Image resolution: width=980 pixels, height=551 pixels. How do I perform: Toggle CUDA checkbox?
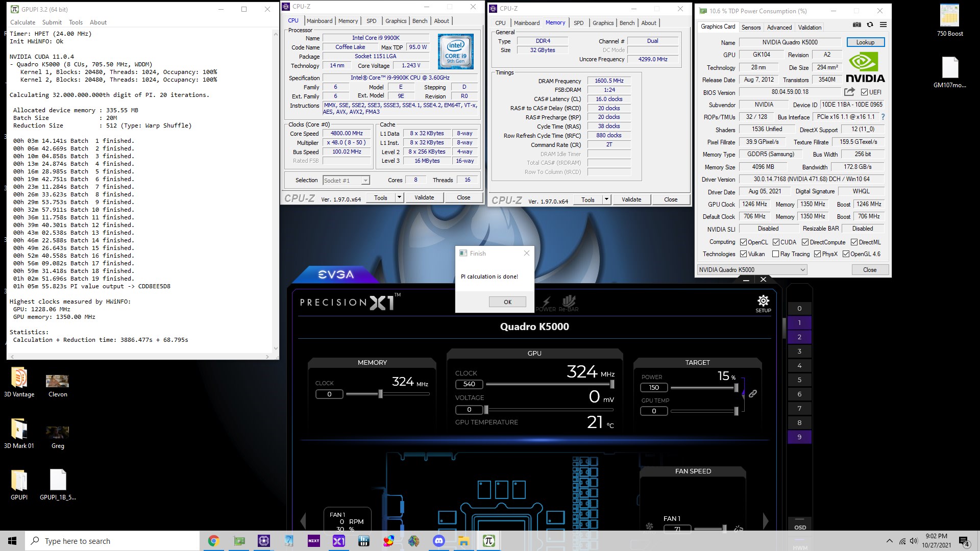[776, 242]
